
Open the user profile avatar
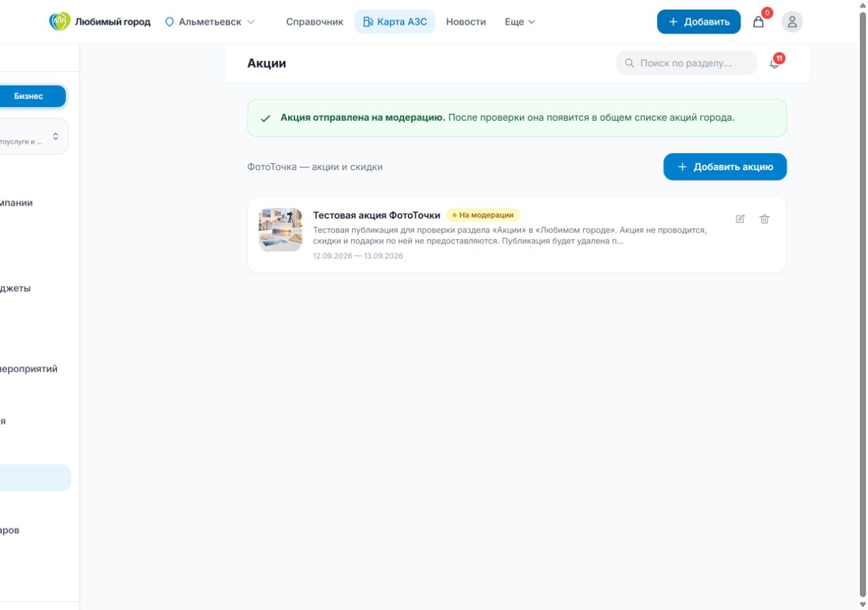[x=792, y=22]
